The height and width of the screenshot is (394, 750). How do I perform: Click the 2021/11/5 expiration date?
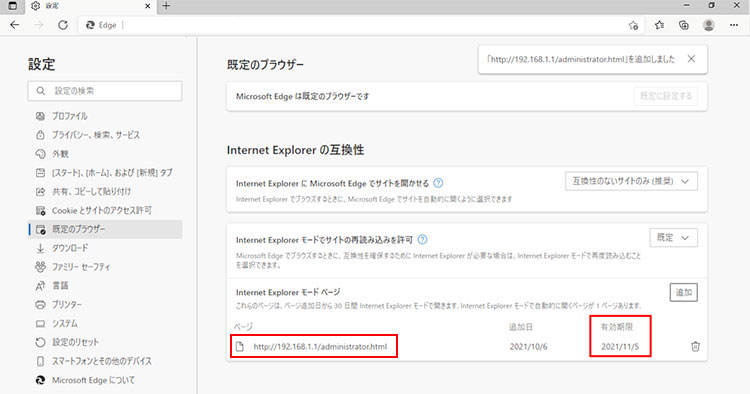tap(620, 347)
